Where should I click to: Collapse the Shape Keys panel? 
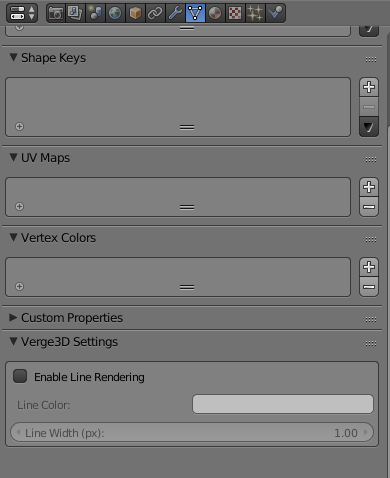13,57
